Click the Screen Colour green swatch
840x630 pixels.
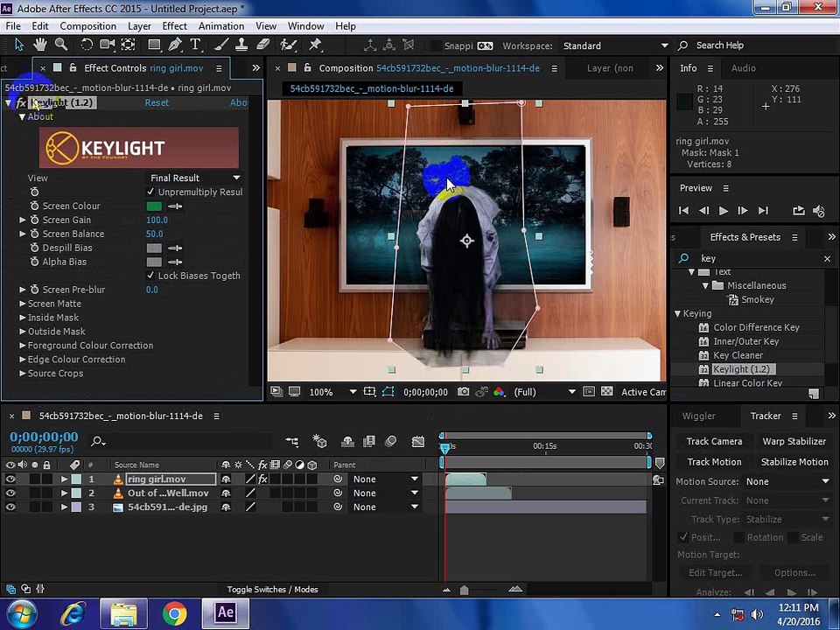coord(154,206)
